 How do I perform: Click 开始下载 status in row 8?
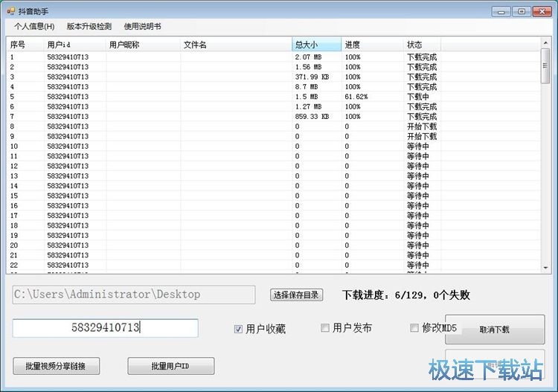[422, 126]
